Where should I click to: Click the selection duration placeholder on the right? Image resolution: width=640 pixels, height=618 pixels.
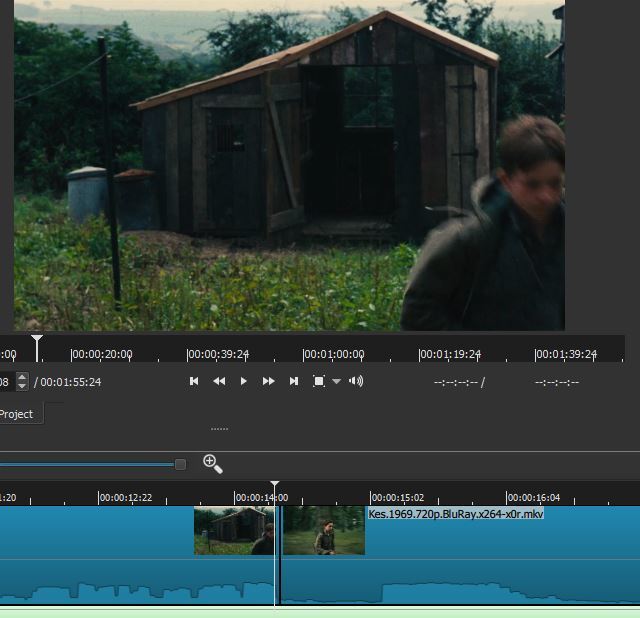click(x=557, y=382)
